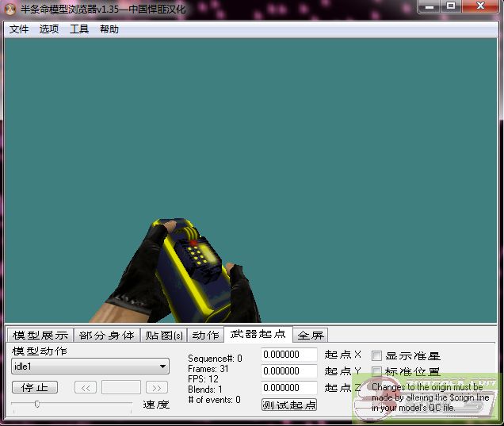
Task: Select the 武器起点 tab
Action: tap(258, 334)
